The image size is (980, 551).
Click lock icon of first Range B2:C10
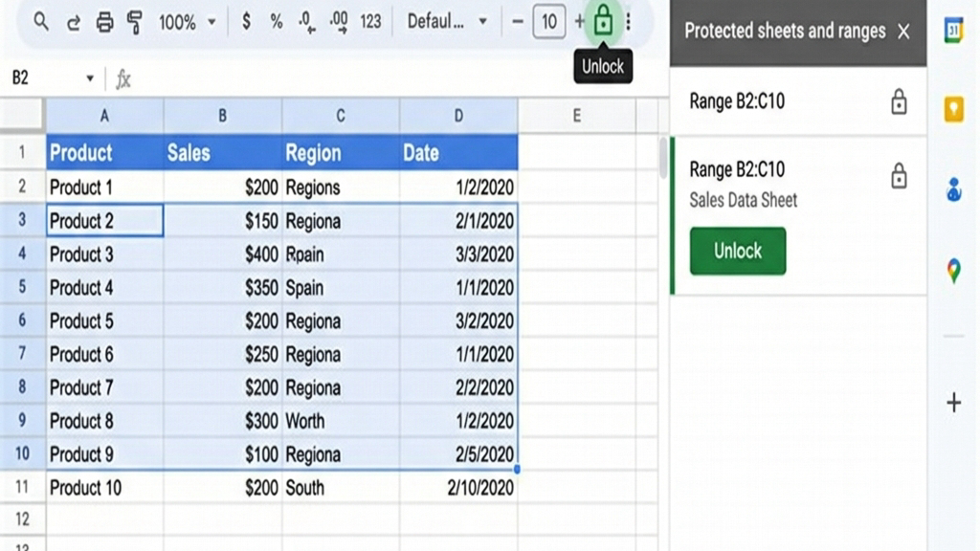(x=899, y=101)
